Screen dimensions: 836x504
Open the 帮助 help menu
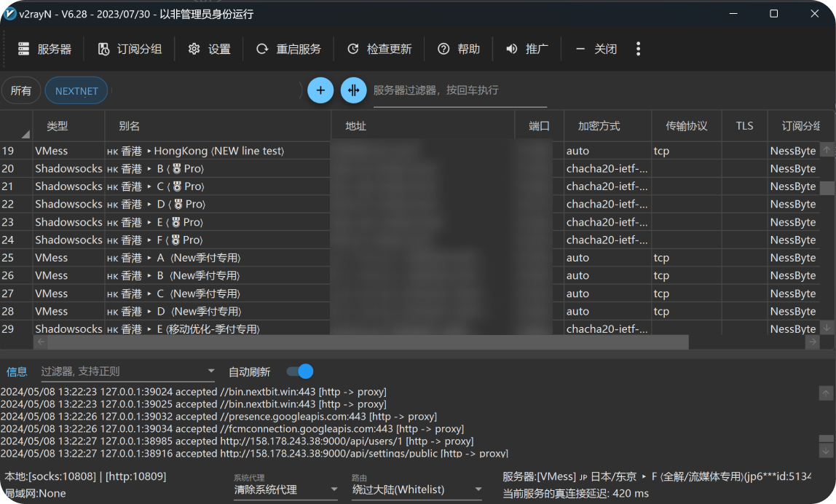click(x=459, y=49)
